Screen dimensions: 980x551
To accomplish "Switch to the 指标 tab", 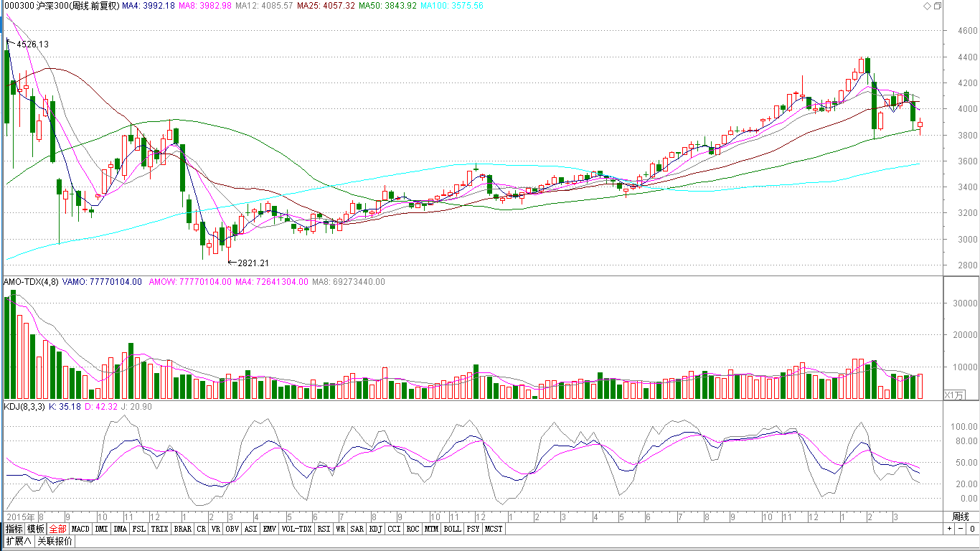I will (14, 529).
